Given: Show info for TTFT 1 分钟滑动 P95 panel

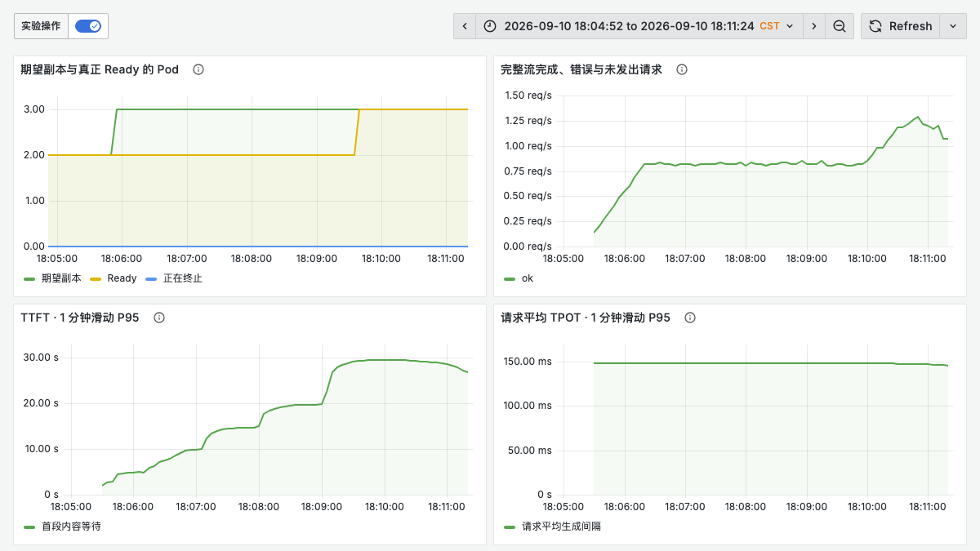Looking at the screenshot, I should click(159, 318).
